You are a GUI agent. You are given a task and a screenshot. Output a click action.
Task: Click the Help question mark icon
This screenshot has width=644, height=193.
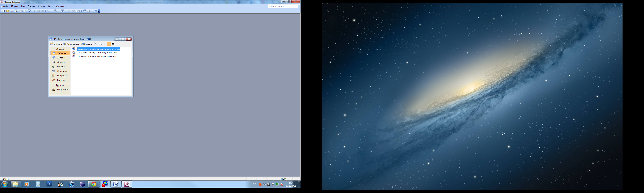tap(96, 11)
